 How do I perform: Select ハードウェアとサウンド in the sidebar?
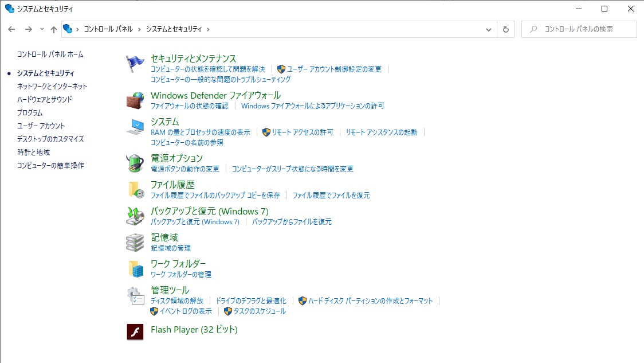point(44,99)
